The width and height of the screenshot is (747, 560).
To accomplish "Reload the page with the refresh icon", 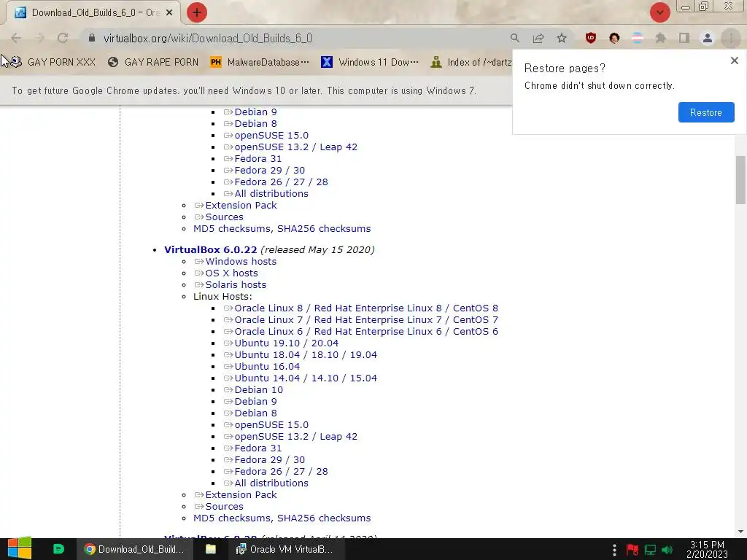I will (63, 38).
